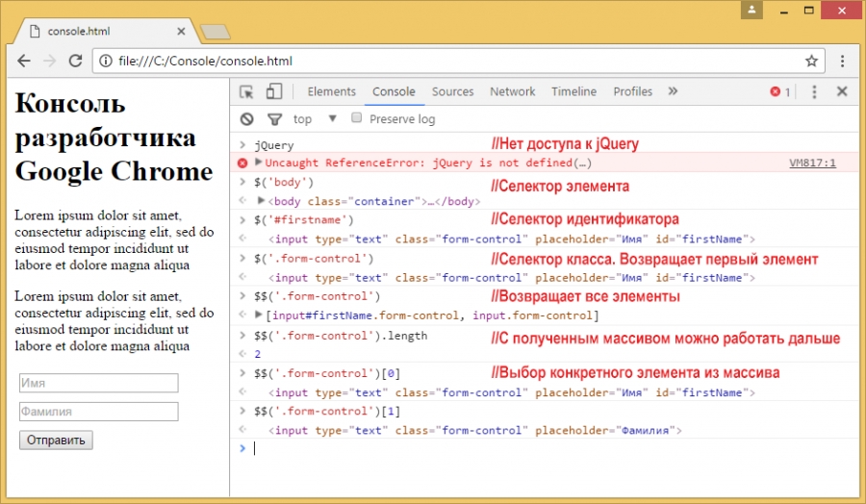Maximize the Chrome window
The image size is (866, 504).
[x=809, y=10]
